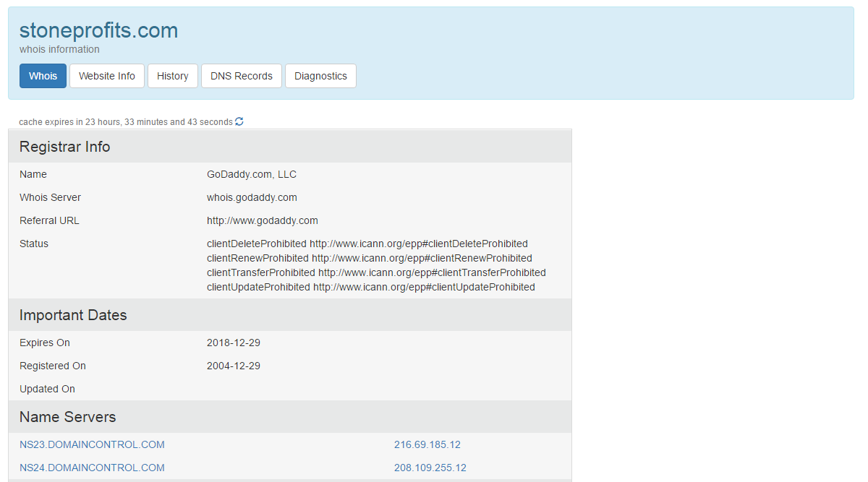
Task: Click the Registered On date 2004-12-29
Action: point(233,366)
